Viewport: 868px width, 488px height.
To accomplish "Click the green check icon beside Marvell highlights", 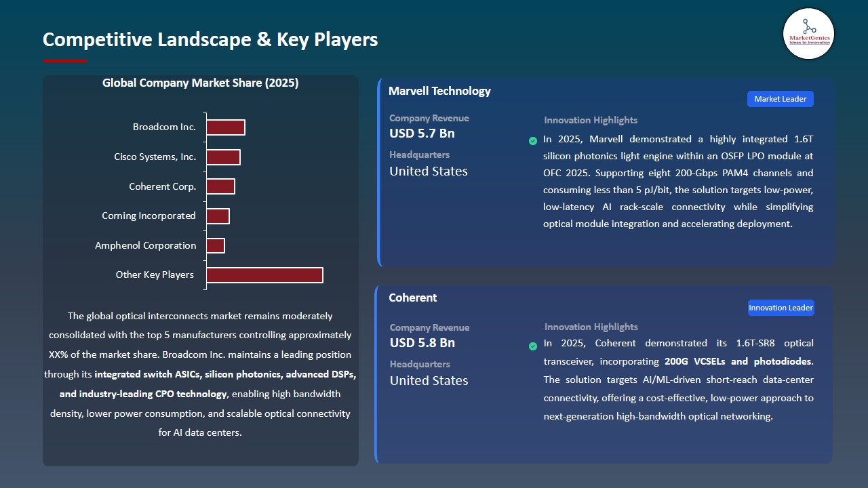I will click(x=533, y=141).
